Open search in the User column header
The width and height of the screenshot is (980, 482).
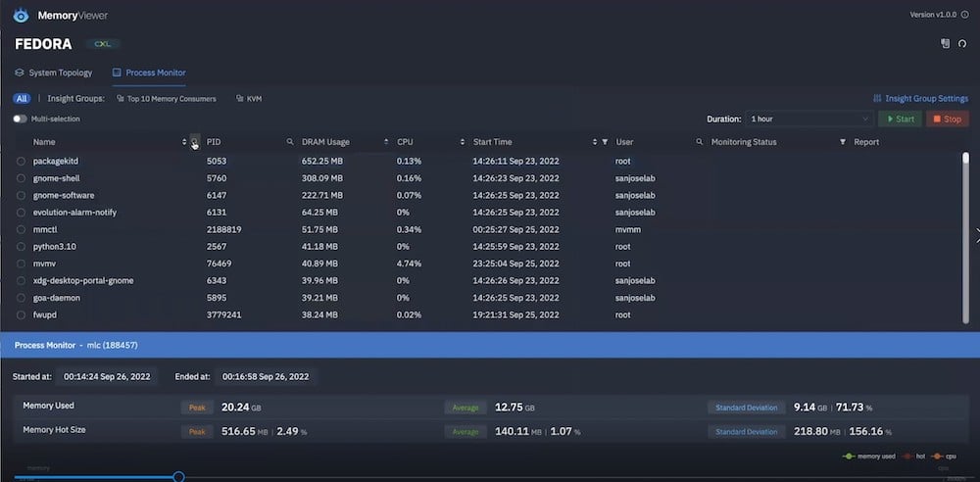point(700,142)
